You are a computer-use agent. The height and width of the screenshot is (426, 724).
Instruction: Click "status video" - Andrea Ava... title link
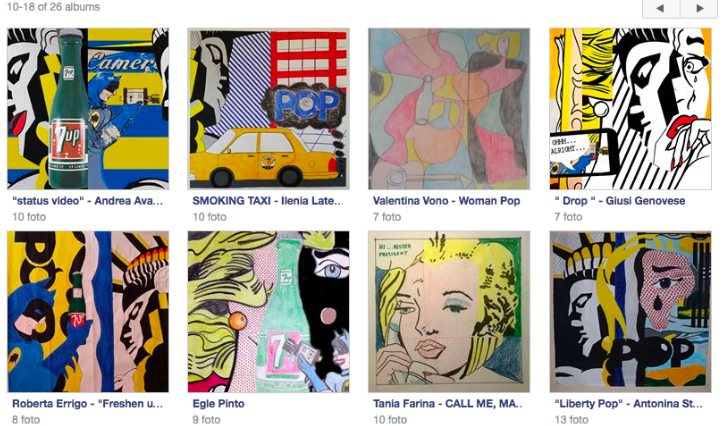click(87, 201)
